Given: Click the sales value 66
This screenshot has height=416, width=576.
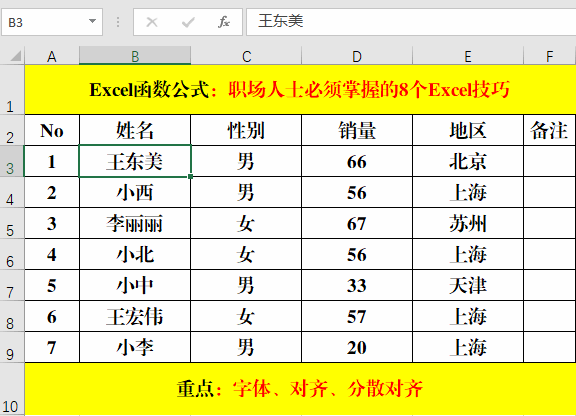Looking at the screenshot, I should click(x=357, y=161).
